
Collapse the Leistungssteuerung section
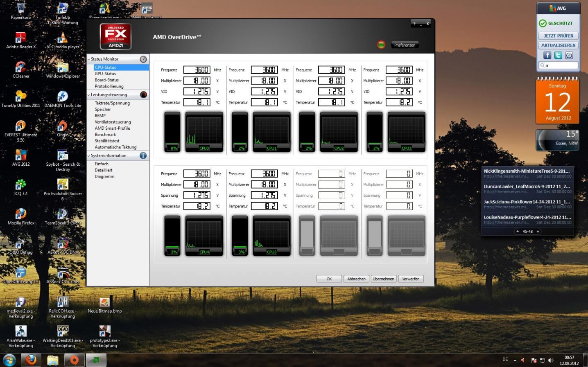click(89, 95)
